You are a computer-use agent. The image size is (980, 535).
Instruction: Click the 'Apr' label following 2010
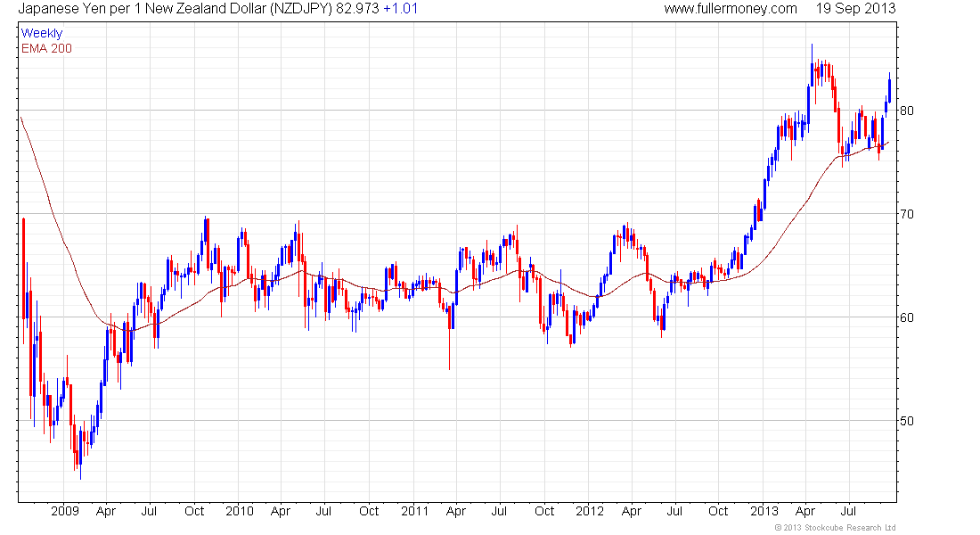click(281, 512)
